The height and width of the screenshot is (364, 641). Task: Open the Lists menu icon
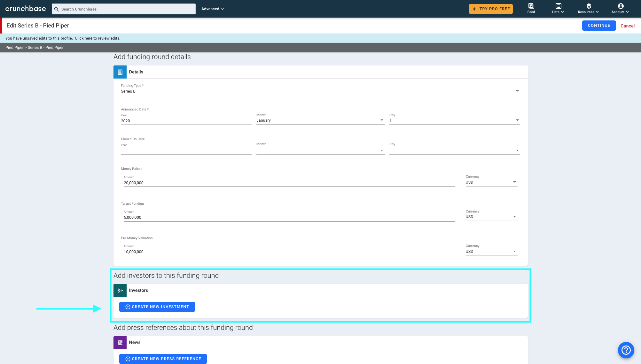pyautogui.click(x=558, y=6)
